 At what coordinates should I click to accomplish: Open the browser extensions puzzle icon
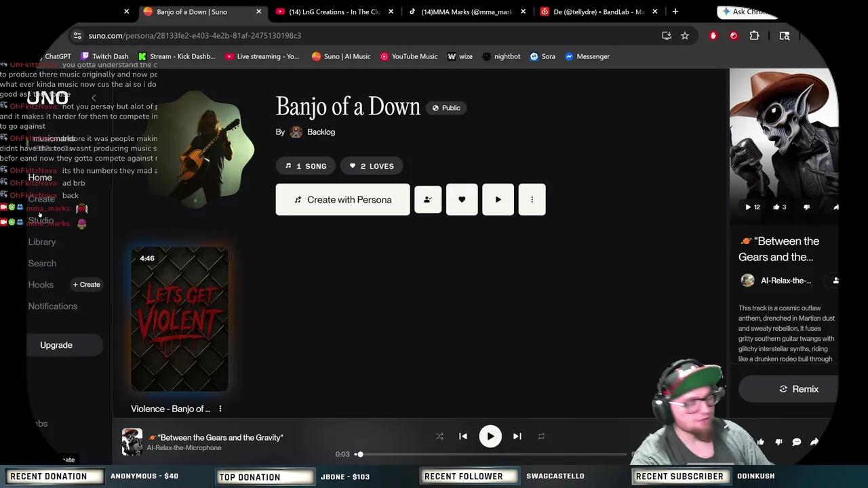(754, 36)
